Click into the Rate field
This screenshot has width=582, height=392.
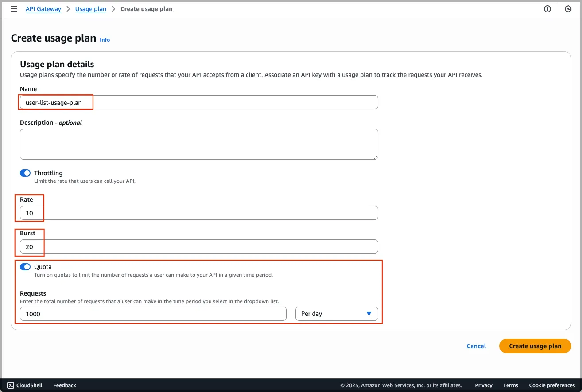[x=199, y=213]
